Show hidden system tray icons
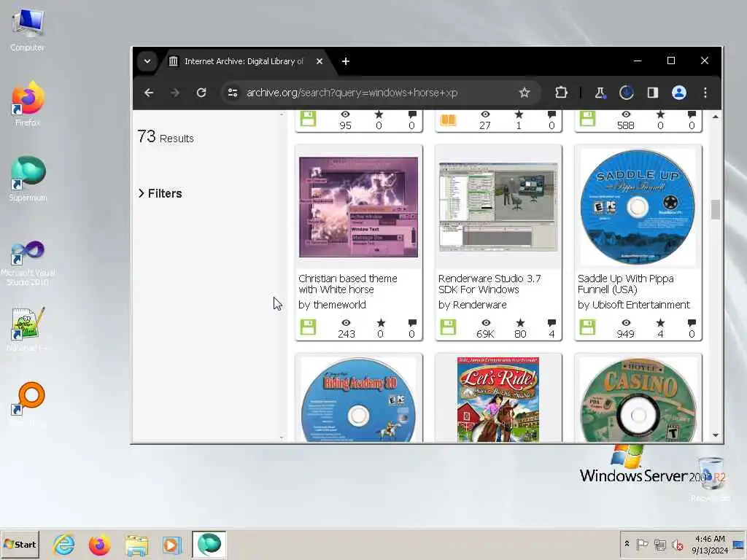747x560 pixels. [x=627, y=544]
